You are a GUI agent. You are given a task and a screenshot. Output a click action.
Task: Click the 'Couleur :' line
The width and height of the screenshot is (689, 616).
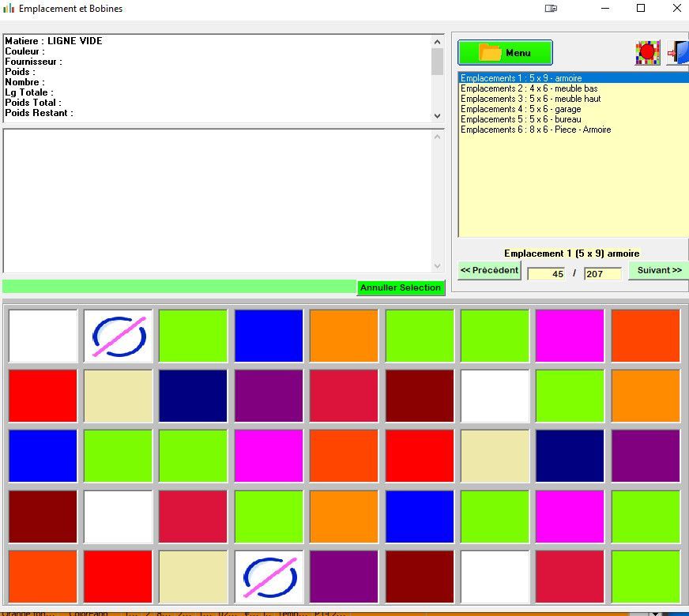(24, 51)
